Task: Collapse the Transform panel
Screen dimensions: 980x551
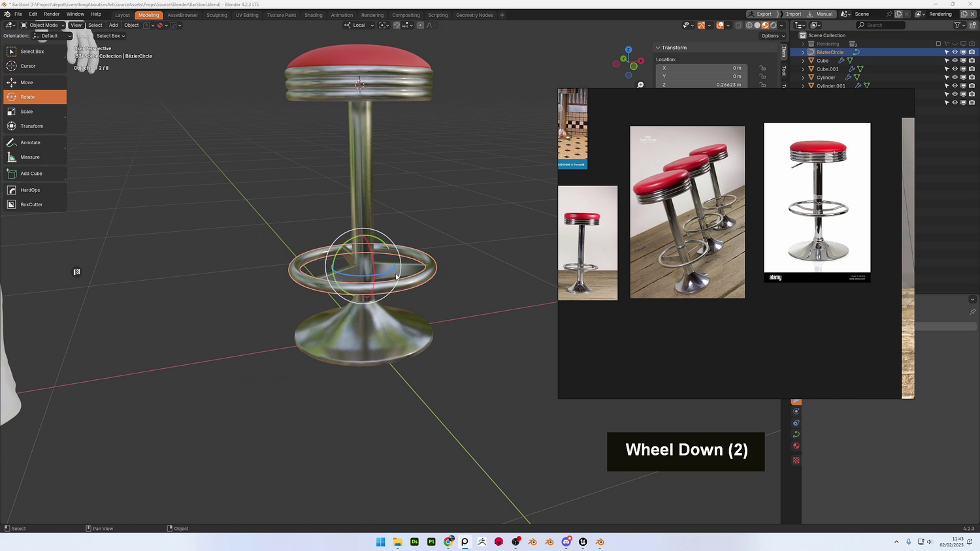Action: pyautogui.click(x=658, y=48)
